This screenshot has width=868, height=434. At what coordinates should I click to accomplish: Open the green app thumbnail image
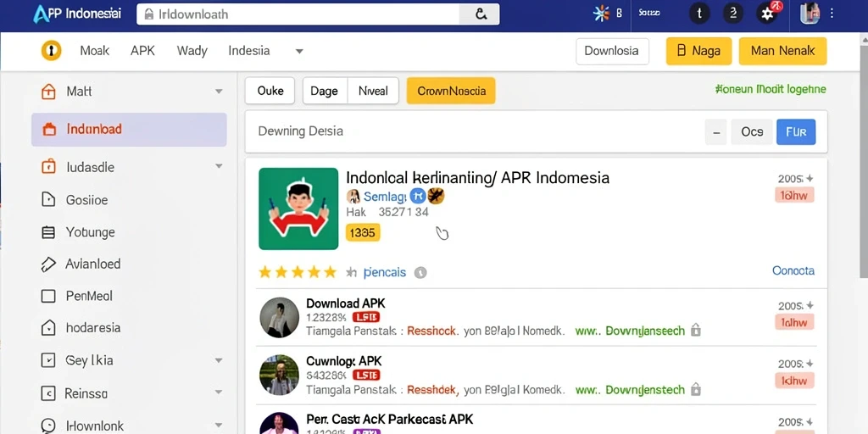pos(298,209)
